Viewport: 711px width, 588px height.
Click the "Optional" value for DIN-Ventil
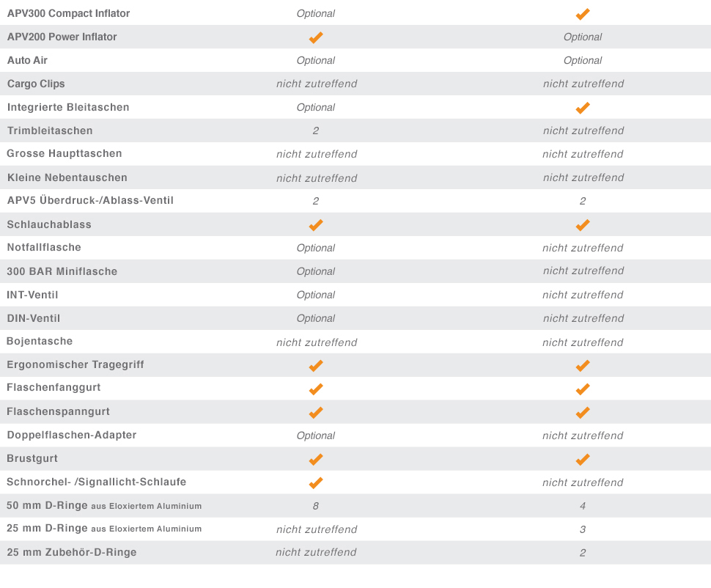coord(316,318)
